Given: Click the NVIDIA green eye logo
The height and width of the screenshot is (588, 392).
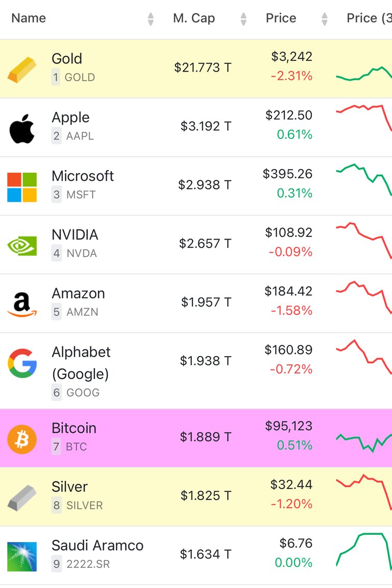Looking at the screenshot, I should click(22, 246).
